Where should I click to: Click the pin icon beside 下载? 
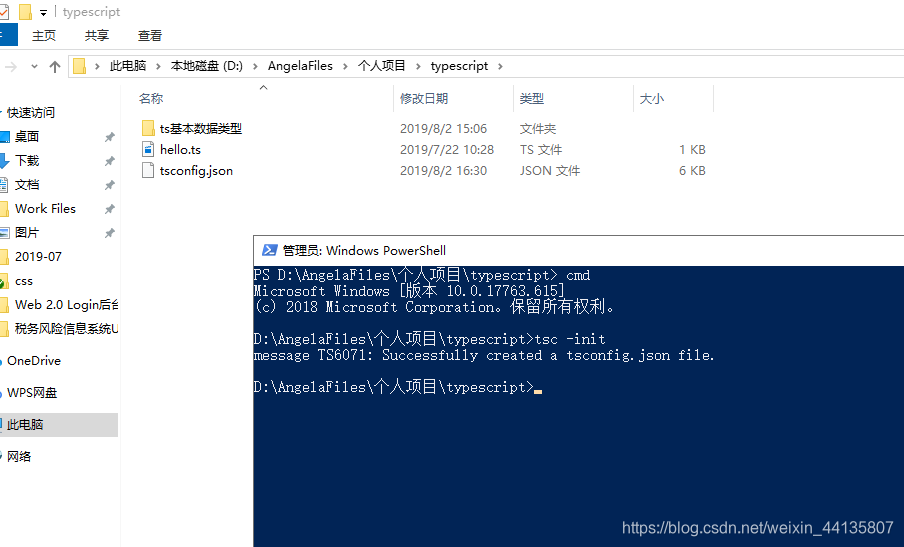pos(110,161)
